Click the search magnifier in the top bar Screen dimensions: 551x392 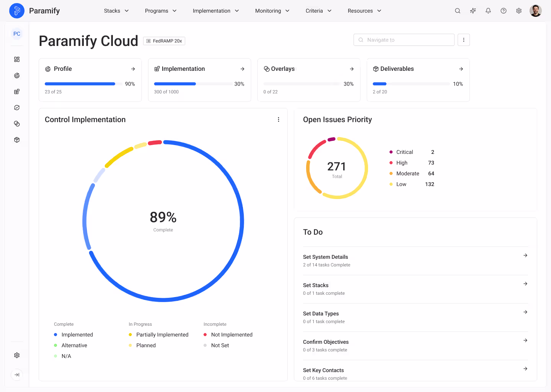[x=458, y=11]
